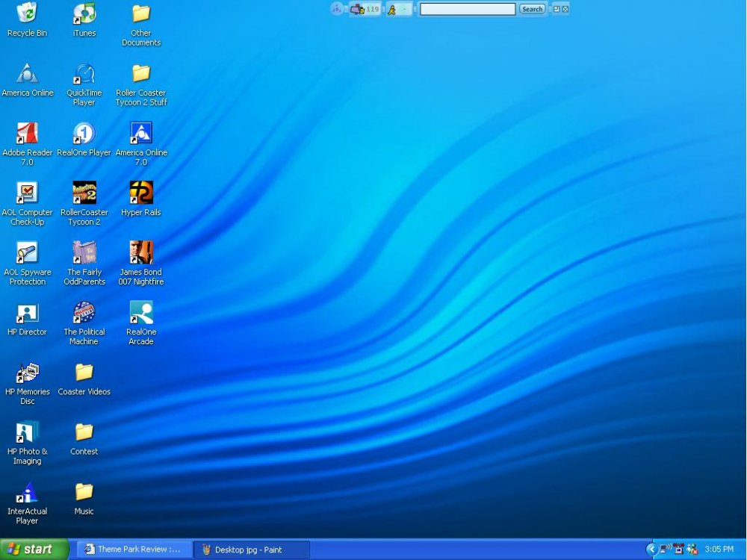Expand hidden system tray icons
The width and height of the screenshot is (747, 560).
[652, 550]
